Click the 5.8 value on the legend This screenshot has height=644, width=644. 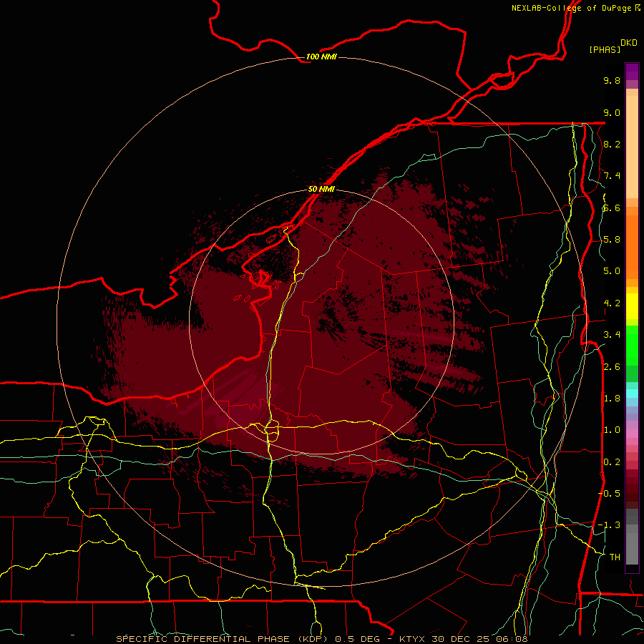click(612, 240)
